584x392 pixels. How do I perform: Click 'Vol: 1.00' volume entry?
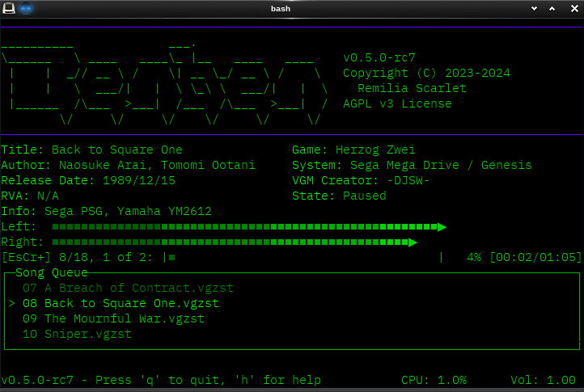tap(543, 380)
